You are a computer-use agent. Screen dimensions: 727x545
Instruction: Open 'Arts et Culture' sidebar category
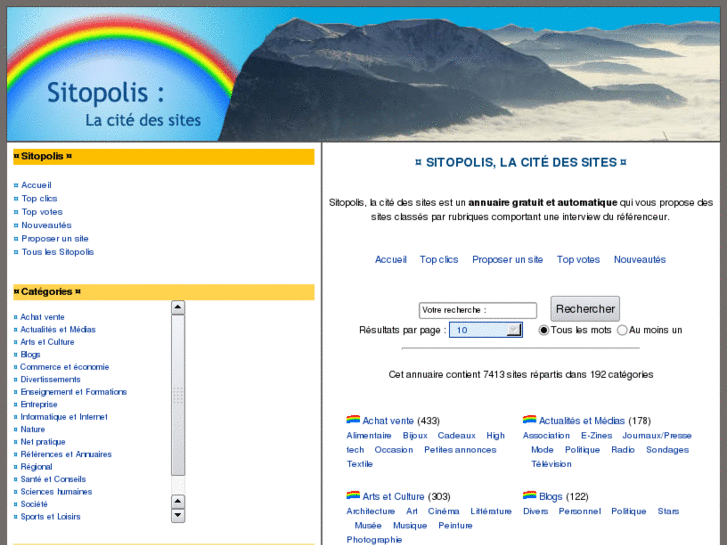[47, 342]
